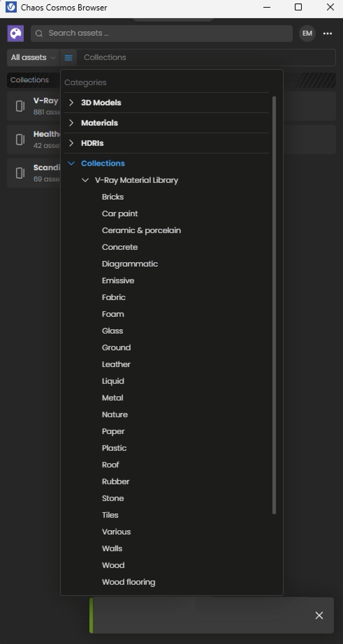This screenshot has height=644, width=343.
Task: Choose Ceramic & porcelain
Action: 141,230
